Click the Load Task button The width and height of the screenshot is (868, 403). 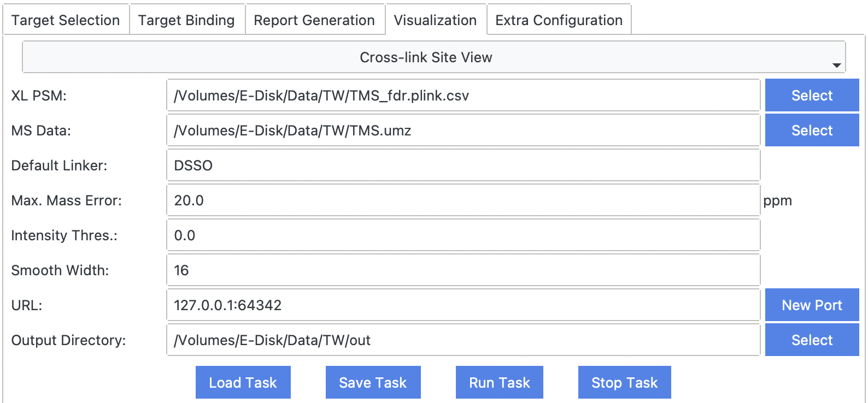point(243,382)
